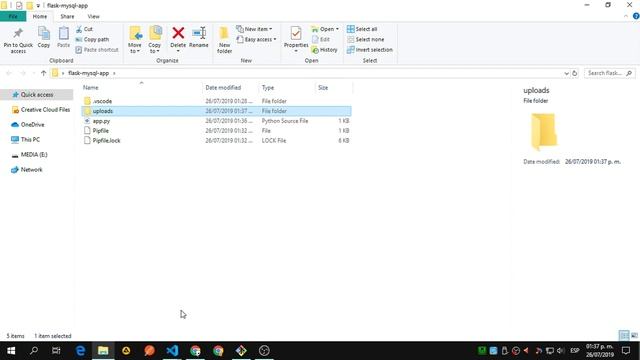Screen dimensions: 640x360
Task: Switch to the View ribbon tab
Action: pos(93,16)
